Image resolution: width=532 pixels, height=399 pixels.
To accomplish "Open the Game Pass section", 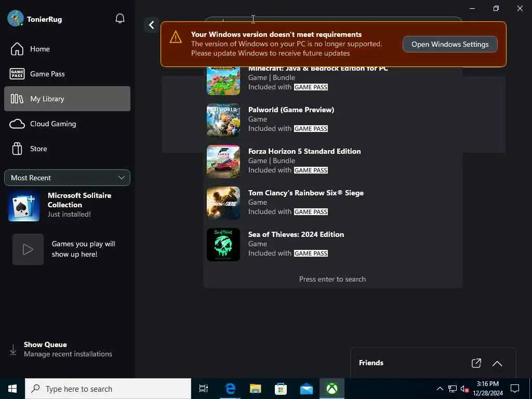I will 67,74.
